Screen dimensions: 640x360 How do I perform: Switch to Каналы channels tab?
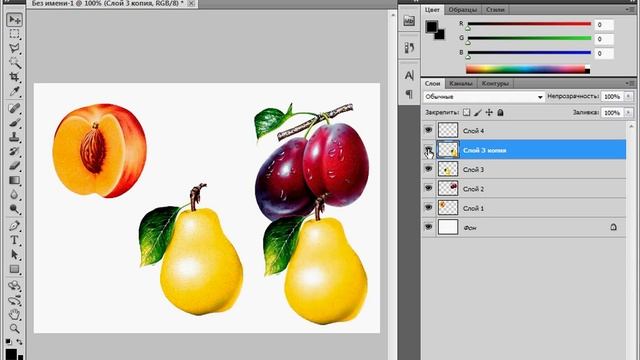[461, 83]
